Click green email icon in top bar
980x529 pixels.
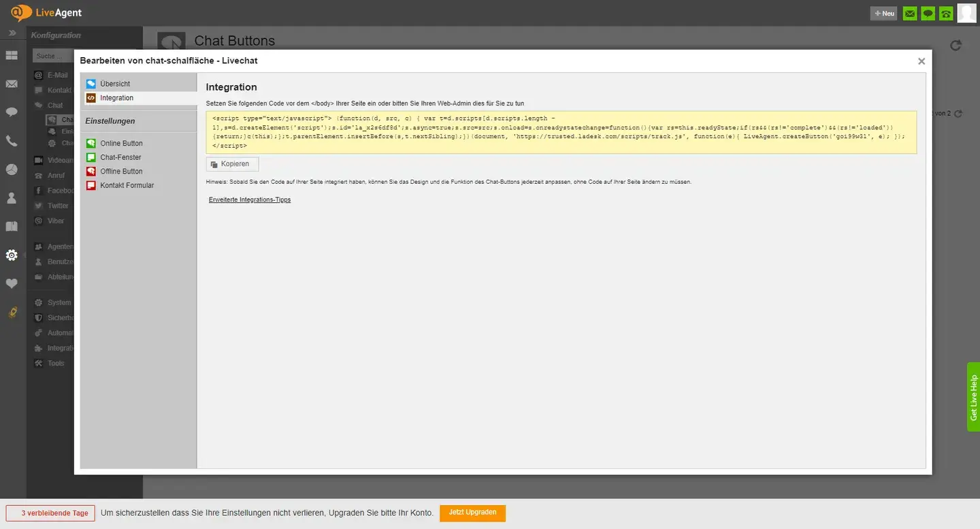(x=910, y=14)
